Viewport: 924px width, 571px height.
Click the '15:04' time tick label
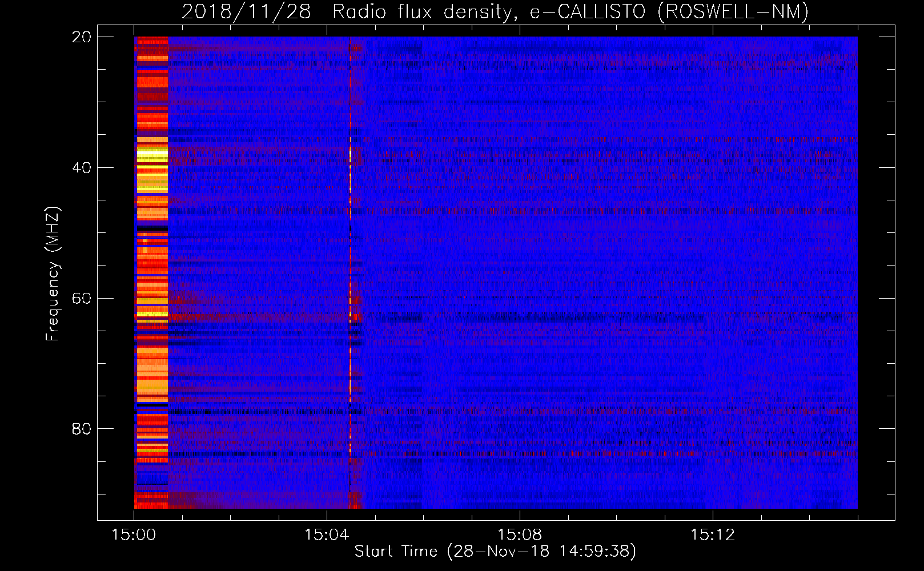click(327, 535)
